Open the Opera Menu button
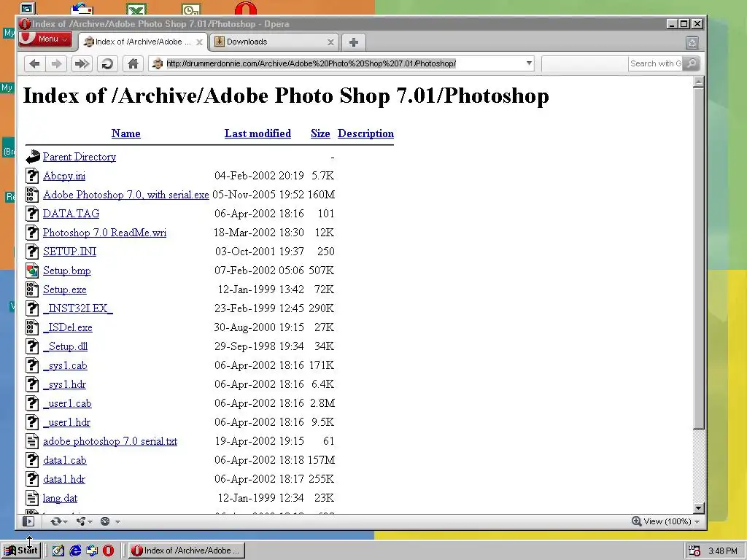The height and width of the screenshot is (560, 747). coord(45,39)
